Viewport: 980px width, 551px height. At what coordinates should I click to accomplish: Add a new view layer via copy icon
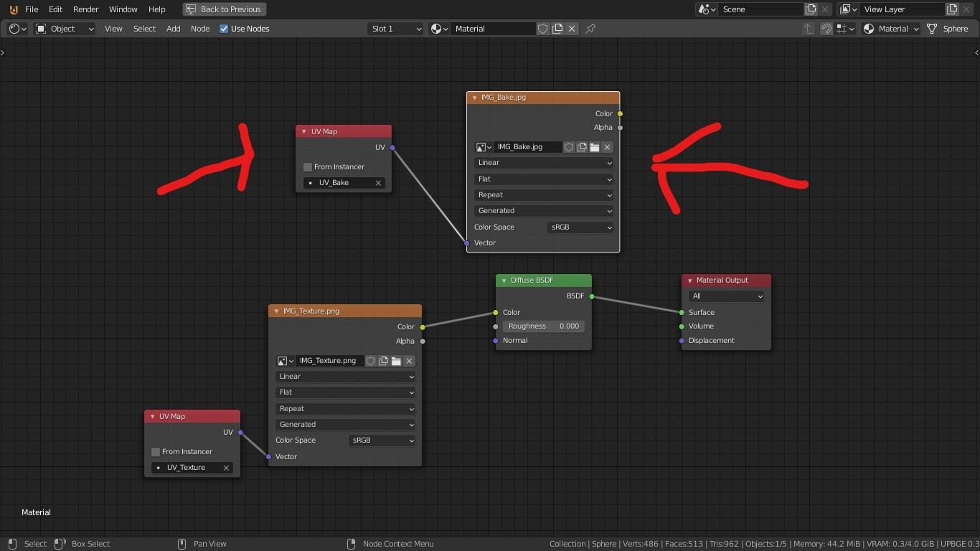click(x=952, y=9)
